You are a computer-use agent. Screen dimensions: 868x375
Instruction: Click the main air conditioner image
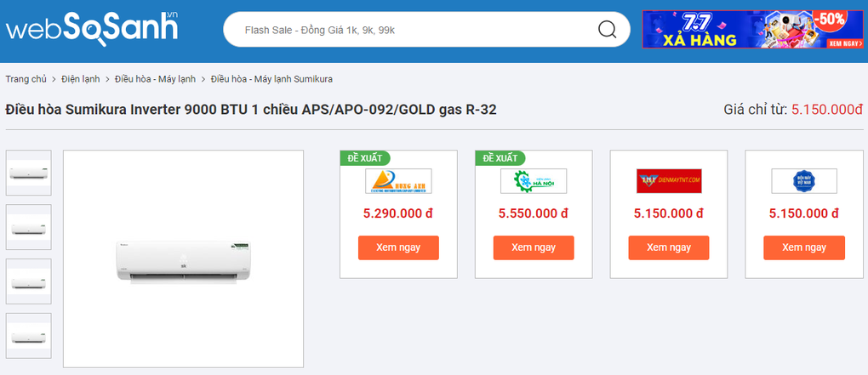click(183, 259)
